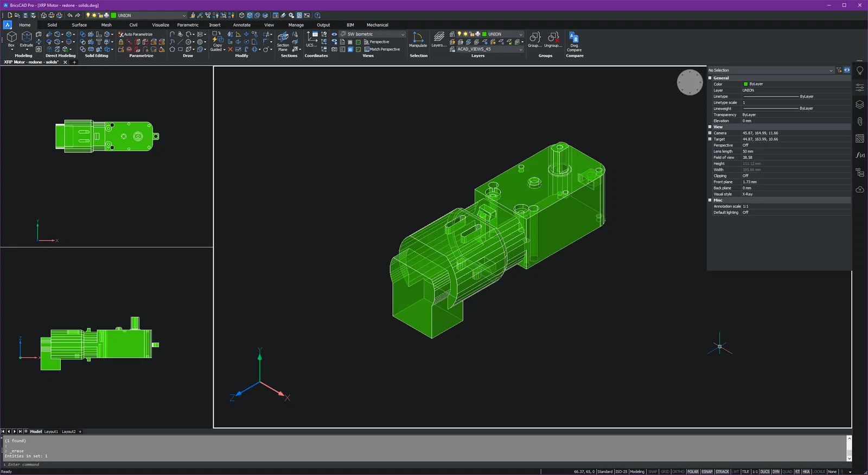Open the settings sliders side panel icon
The height and width of the screenshot is (475, 868).
tap(860, 87)
